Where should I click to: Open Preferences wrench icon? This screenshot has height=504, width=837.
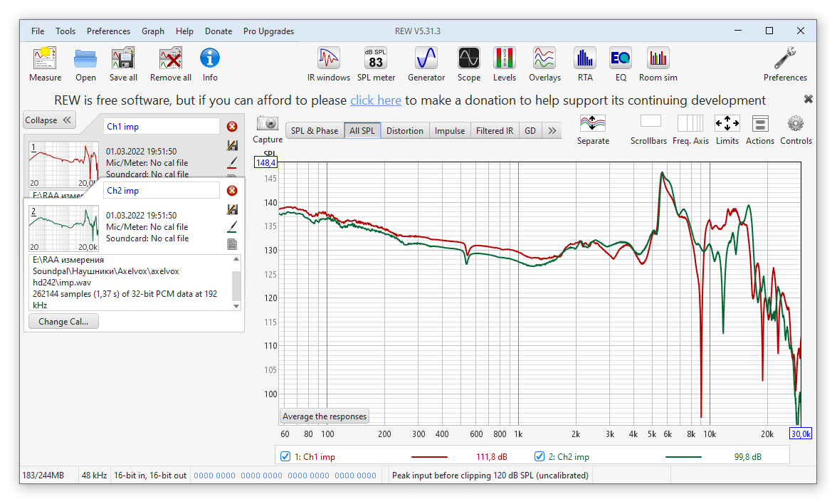[785, 58]
